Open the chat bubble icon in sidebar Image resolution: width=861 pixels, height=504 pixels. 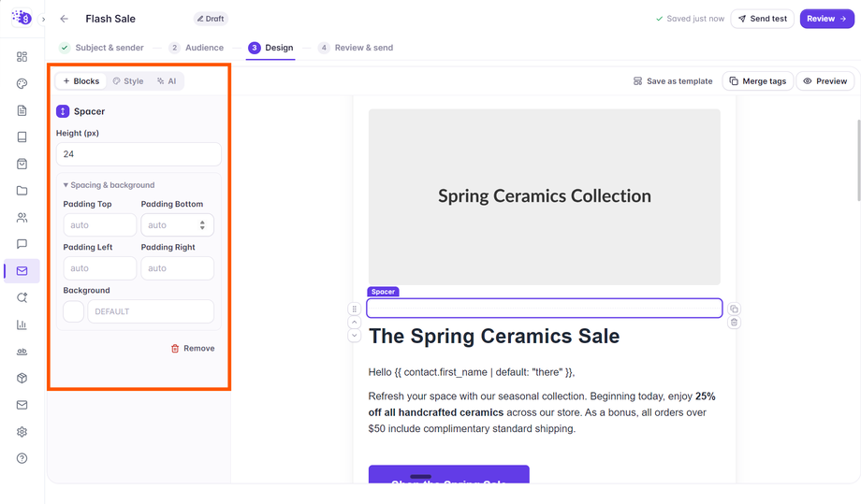tap(22, 244)
